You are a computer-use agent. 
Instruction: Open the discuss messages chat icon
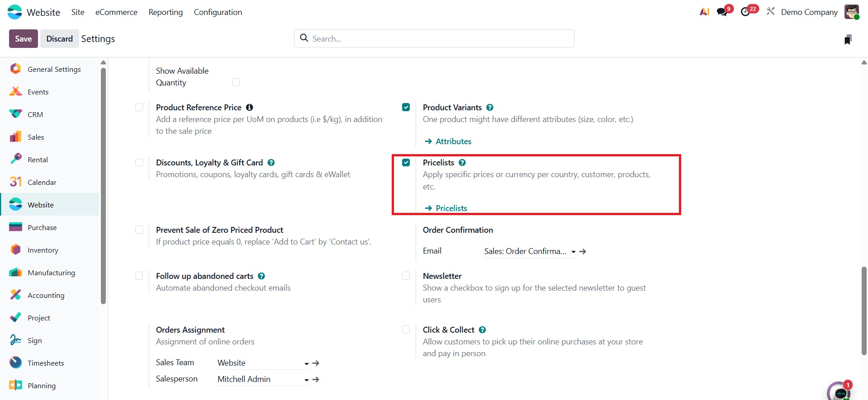[722, 12]
